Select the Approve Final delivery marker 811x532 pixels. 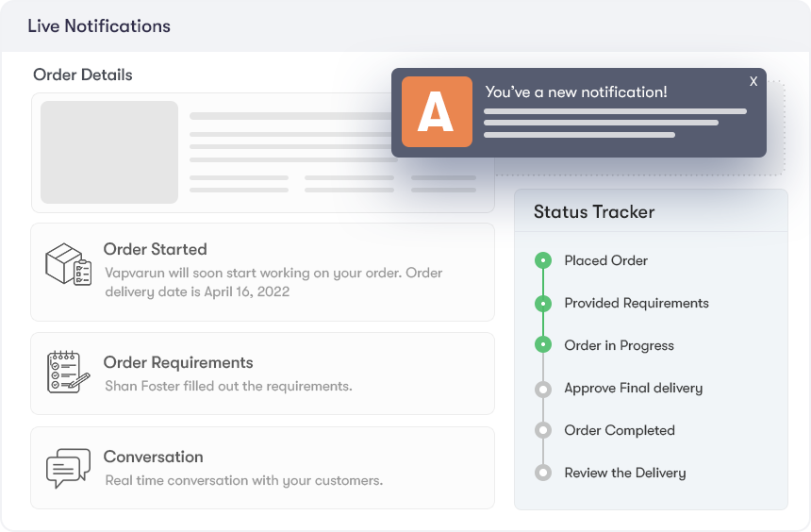543,388
